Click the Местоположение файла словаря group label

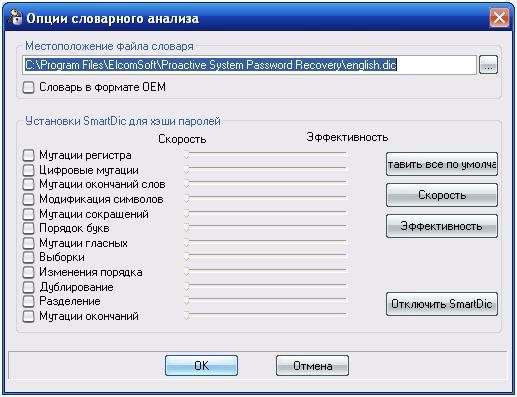[109, 46]
